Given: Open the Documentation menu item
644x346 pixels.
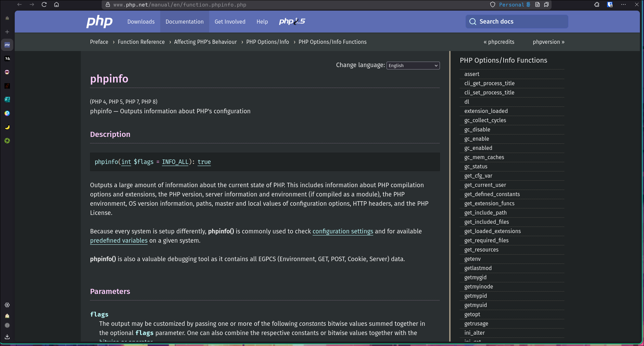Looking at the screenshot, I should (x=185, y=22).
